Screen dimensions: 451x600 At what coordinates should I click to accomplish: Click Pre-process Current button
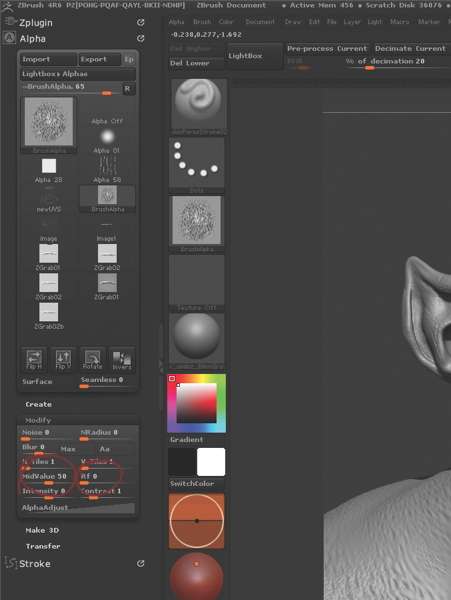click(327, 49)
